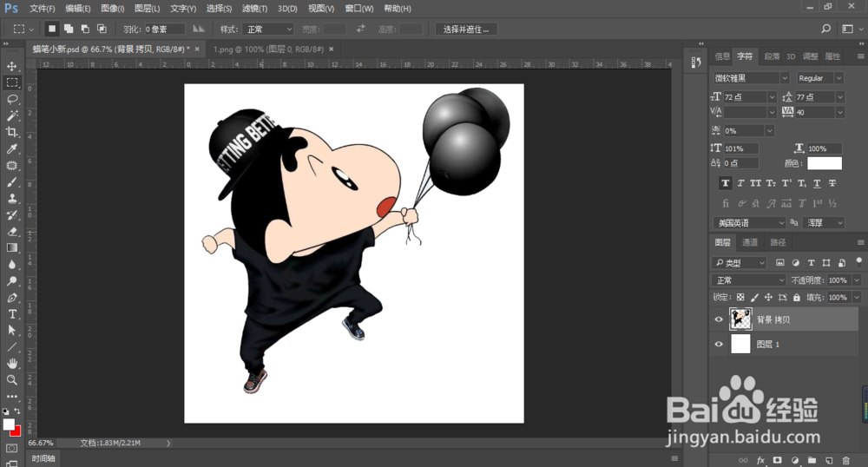Select the Lasso tool
Image resolution: width=868 pixels, height=467 pixels.
click(11, 100)
